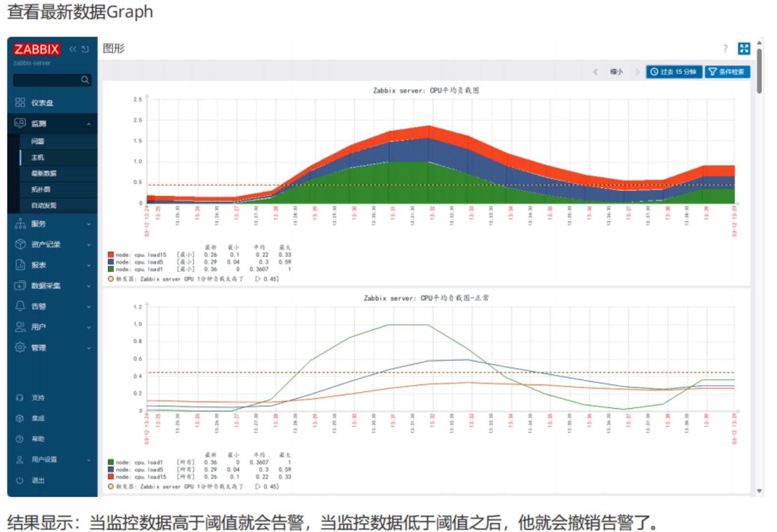Expand the 告警 menu chevron
The height and width of the screenshot is (532, 777).
[89, 306]
